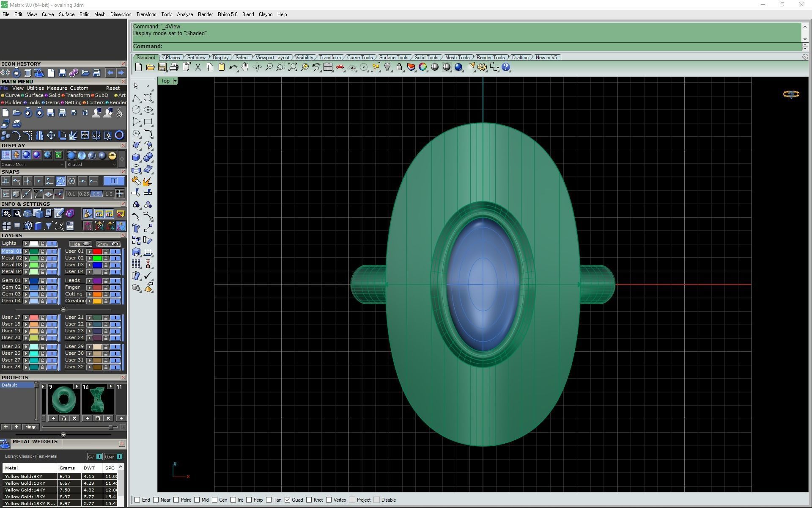Click the Move arrows icon in Main Menu
Viewport: 812px width, 508px height.
(x=51, y=135)
